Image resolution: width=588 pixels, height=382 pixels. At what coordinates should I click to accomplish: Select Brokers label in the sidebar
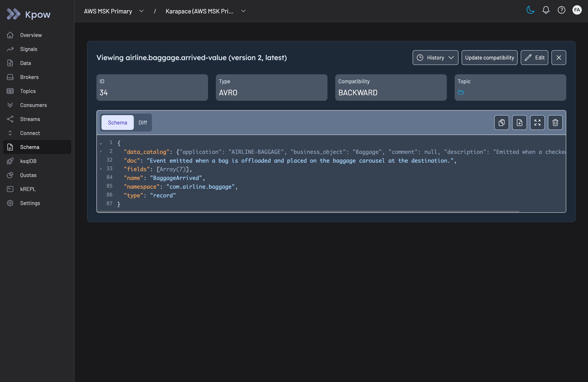coord(29,77)
